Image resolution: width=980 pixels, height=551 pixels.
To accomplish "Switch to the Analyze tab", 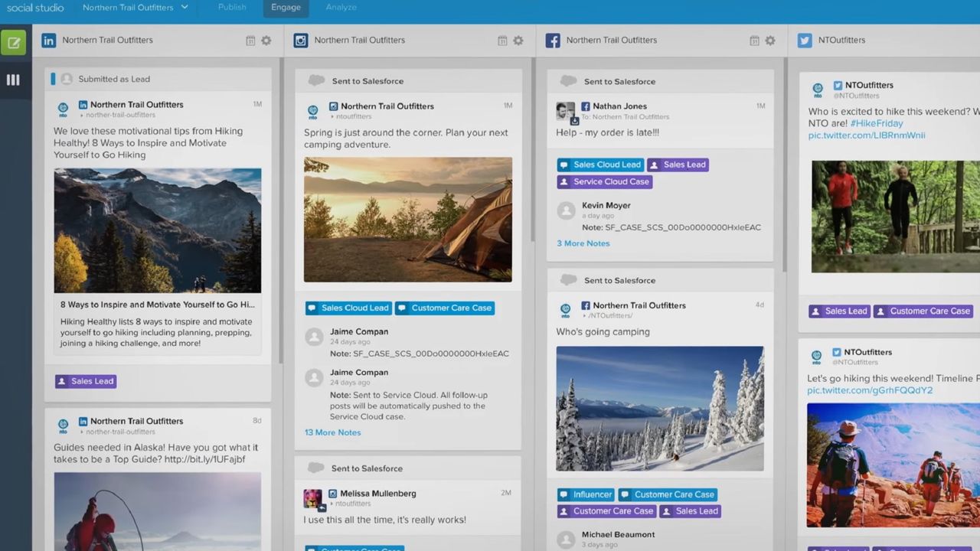I will (341, 8).
